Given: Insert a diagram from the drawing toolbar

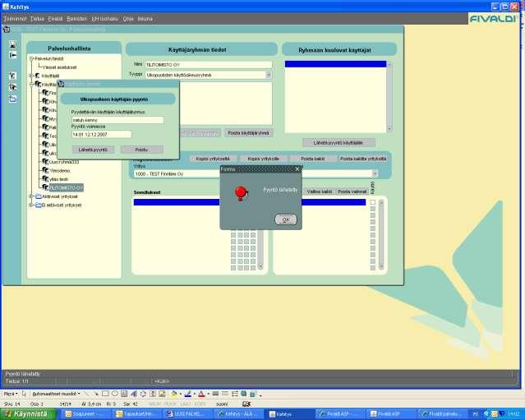Looking at the screenshot, I should click(x=143, y=394).
